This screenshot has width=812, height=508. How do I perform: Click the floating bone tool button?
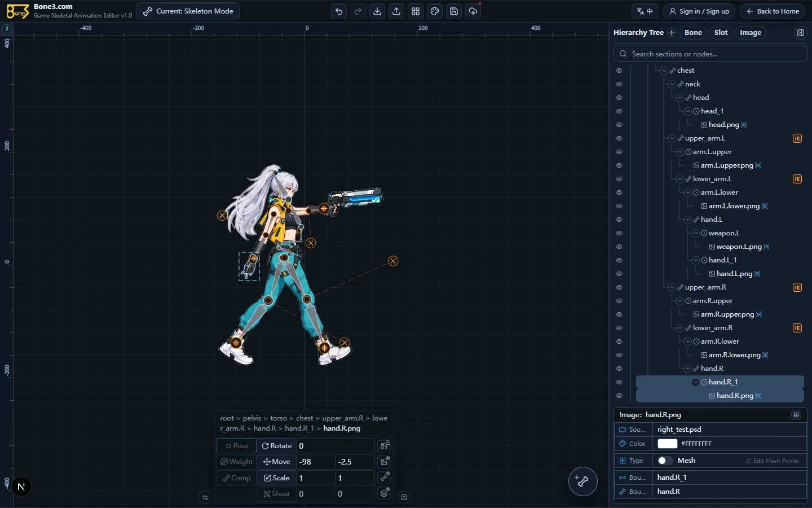point(582,481)
